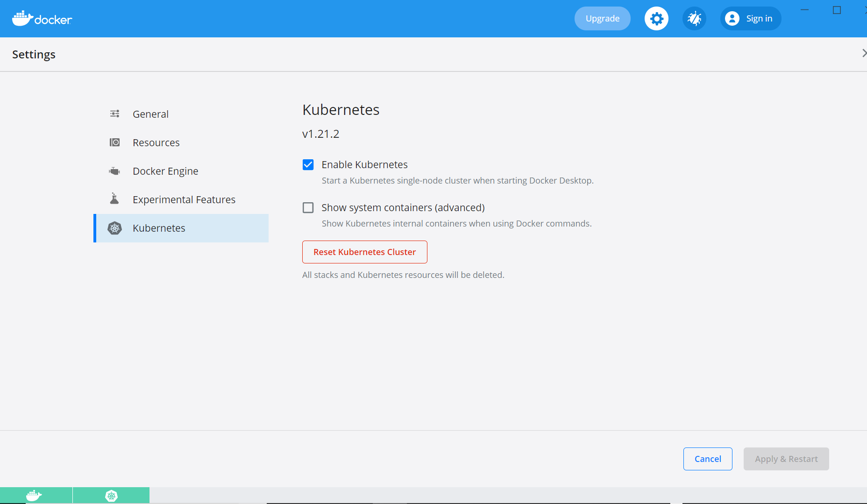The height and width of the screenshot is (504, 867).
Task: Minimize the Docker Desktop window
Action: click(804, 10)
